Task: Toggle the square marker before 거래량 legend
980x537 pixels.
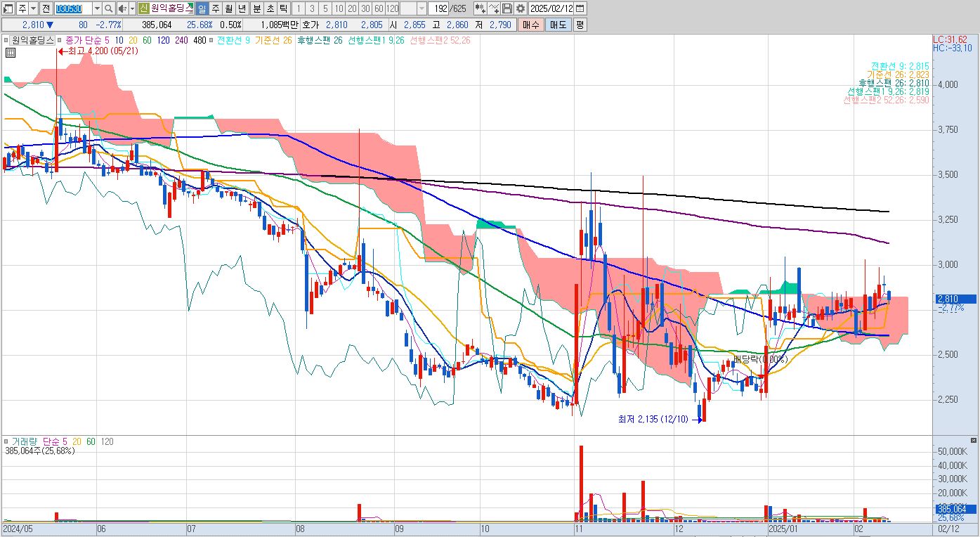Action: (x=6, y=441)
